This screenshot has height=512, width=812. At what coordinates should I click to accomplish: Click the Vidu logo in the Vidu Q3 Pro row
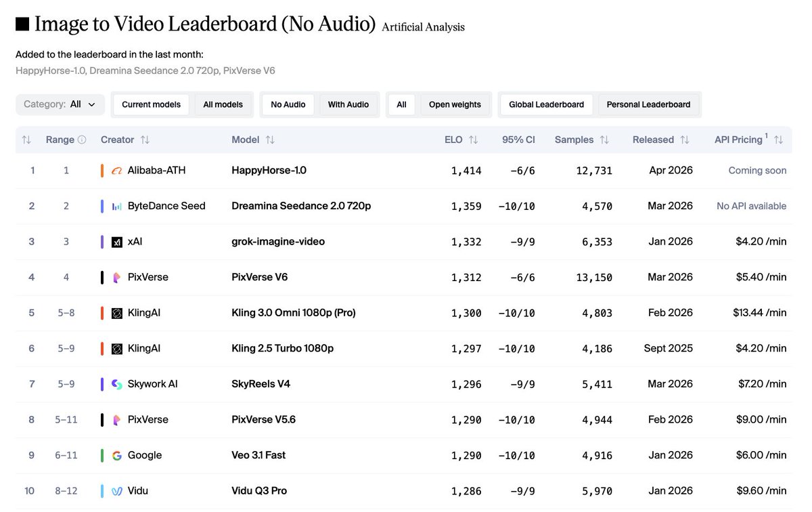116,490
